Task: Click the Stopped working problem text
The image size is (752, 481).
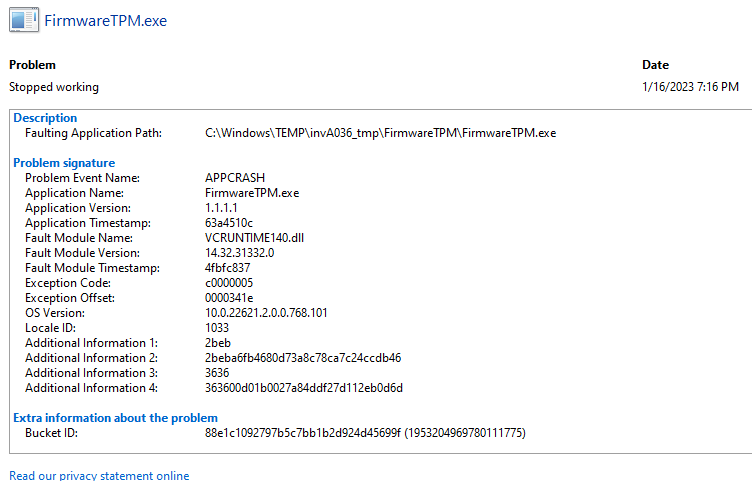Action: [x=54, y=87]
